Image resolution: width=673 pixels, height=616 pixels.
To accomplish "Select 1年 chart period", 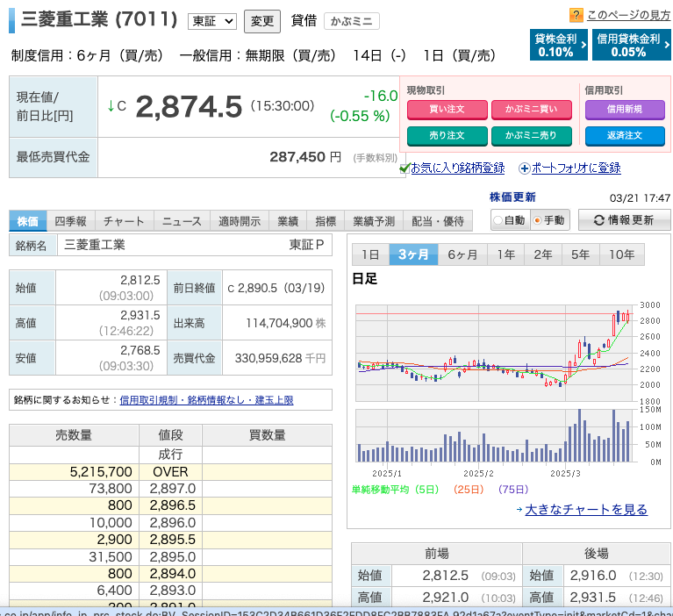I will [506, 254].
